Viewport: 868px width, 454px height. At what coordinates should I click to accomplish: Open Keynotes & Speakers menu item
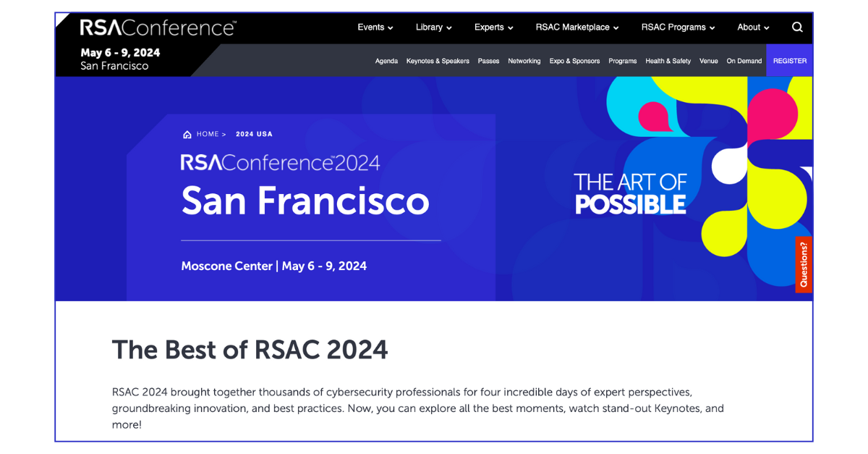(438, 61)
